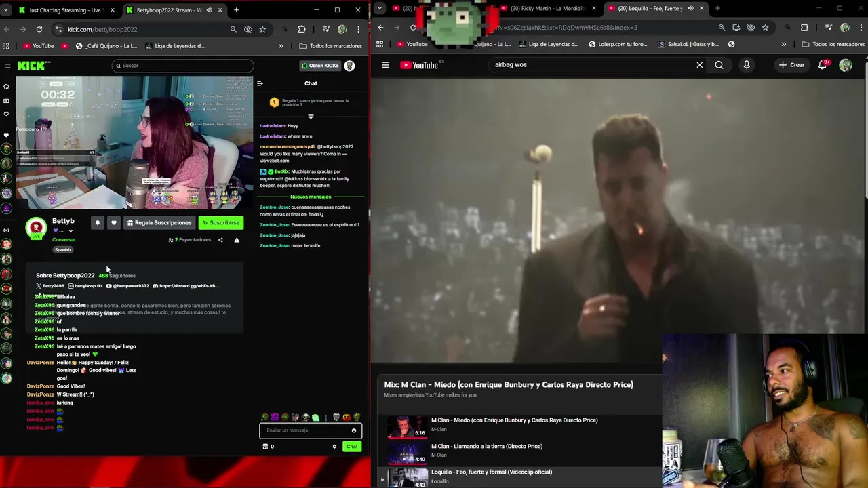Image resolution: width=868 pixels, height=488 pixels.
Task: Open Lolesp.com bookmark
Action: tap(618, 44)
